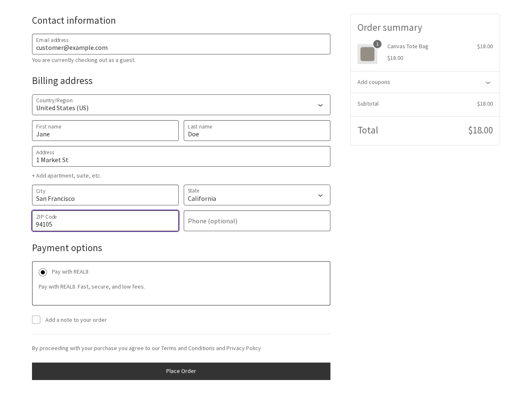Click the guest checkout notice text
The image size is (532, 395).
pyautogui.click(x=84, y=60)
